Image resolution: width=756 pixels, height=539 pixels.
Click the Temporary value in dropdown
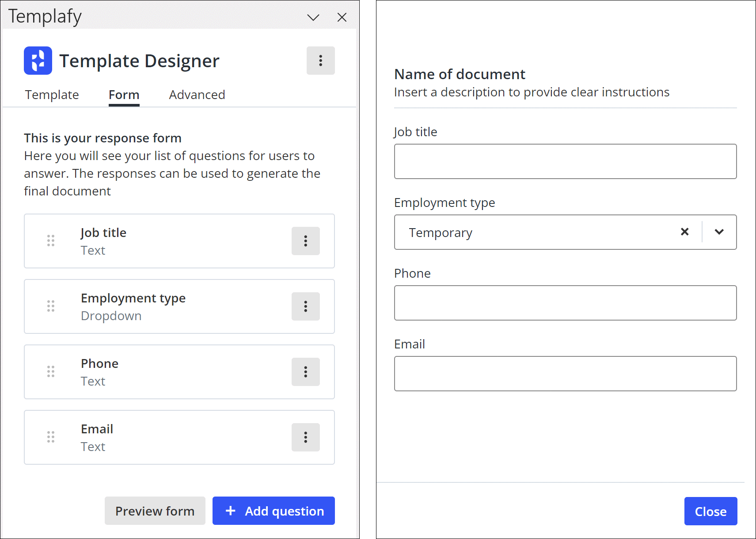(x=441, y=233)
